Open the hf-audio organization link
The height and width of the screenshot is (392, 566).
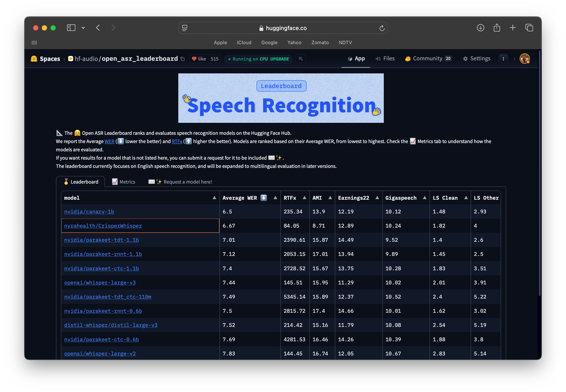86,59
